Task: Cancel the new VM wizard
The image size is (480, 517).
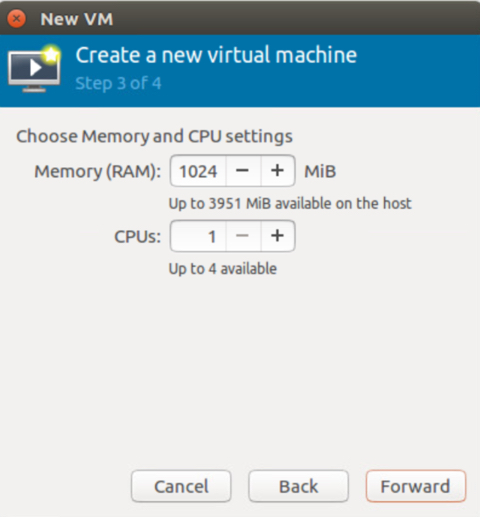Action: click(181, 486)
